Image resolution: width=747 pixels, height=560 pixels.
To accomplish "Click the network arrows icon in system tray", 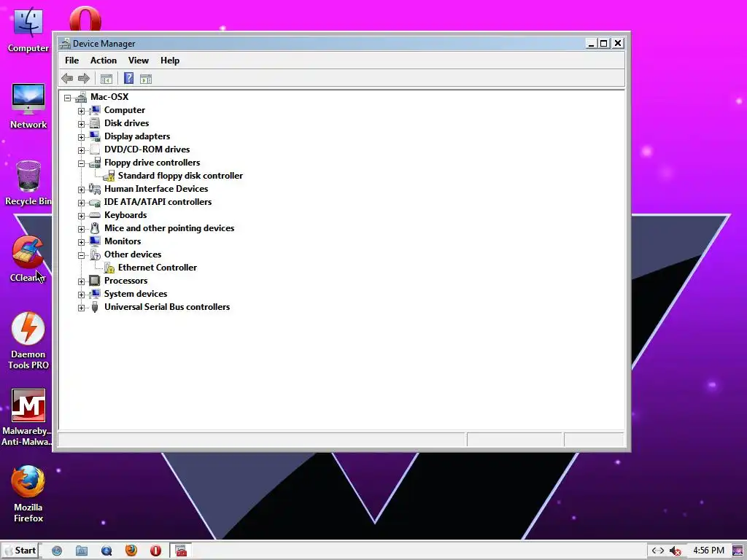I will tap(658, 551).
